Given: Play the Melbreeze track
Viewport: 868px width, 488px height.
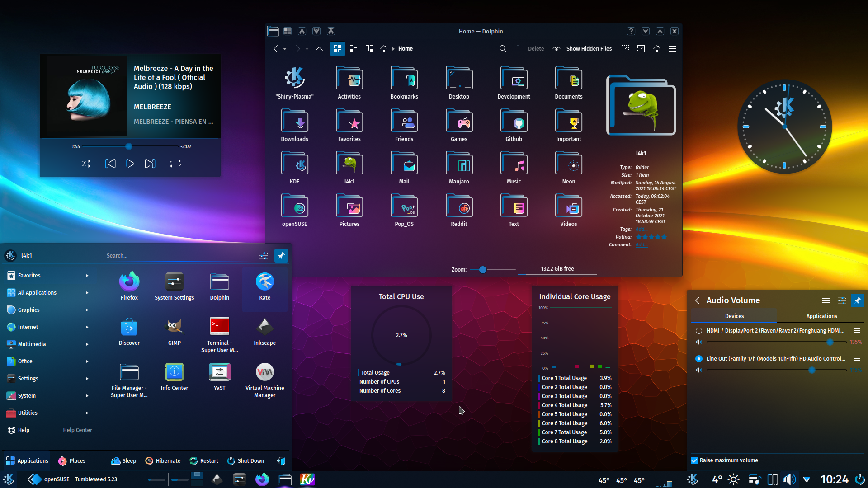Looking at the screenshot, I should pyautogui.click(x=130, y=164).
